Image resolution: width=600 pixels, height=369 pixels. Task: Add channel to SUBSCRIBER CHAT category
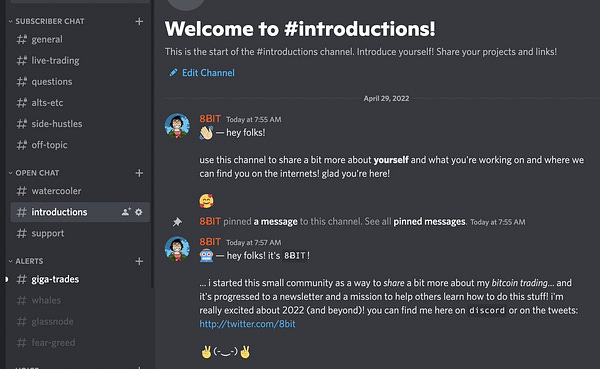139,21
